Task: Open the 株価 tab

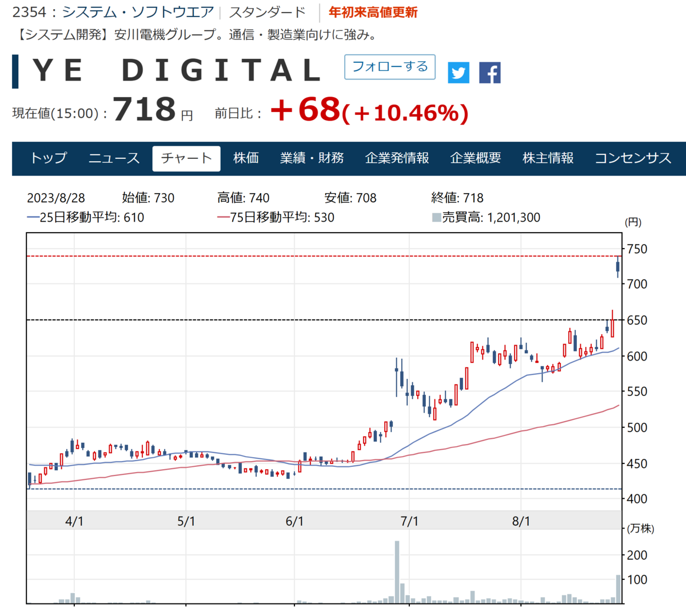Action: (x=246, y=158)
